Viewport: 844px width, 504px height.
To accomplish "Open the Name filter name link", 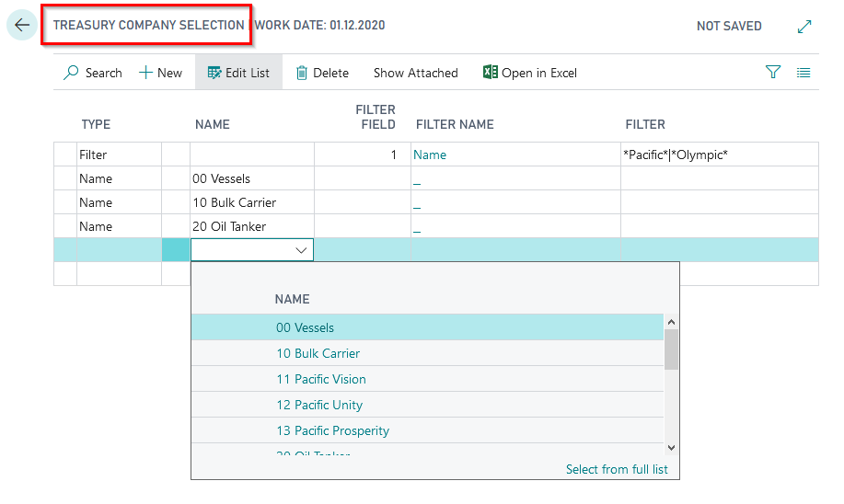I will pyautogui.click(x=430, y=155).
